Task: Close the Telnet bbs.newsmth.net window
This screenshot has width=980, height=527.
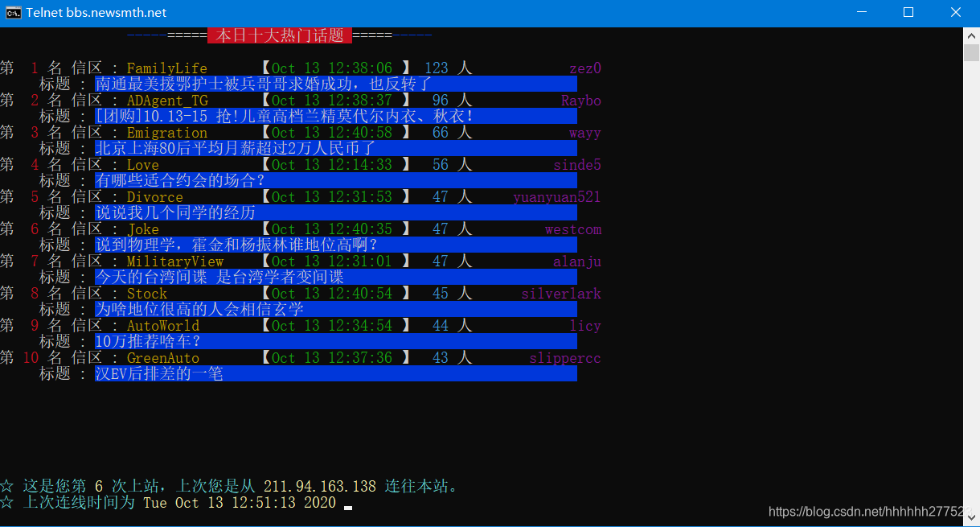Action: [957, 12]
